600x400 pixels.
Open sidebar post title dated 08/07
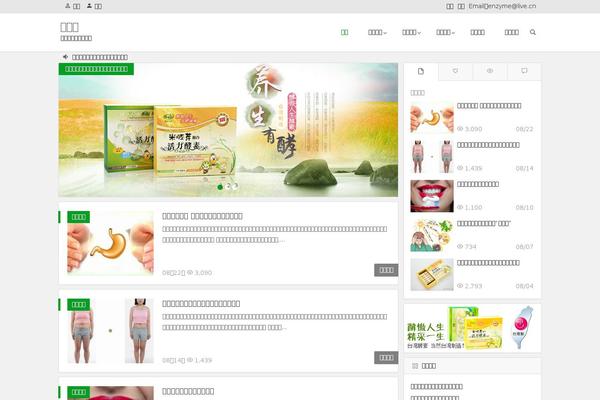pos(484,223)
